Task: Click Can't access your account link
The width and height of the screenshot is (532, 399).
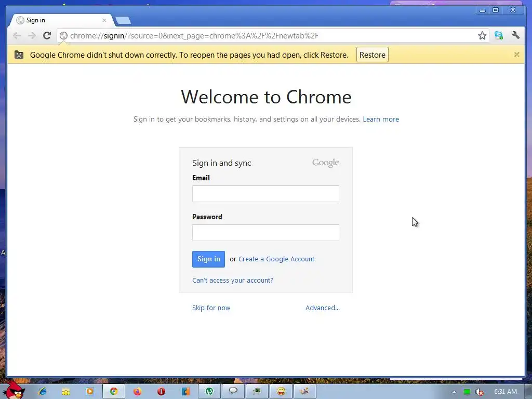Action: point(232,280)
